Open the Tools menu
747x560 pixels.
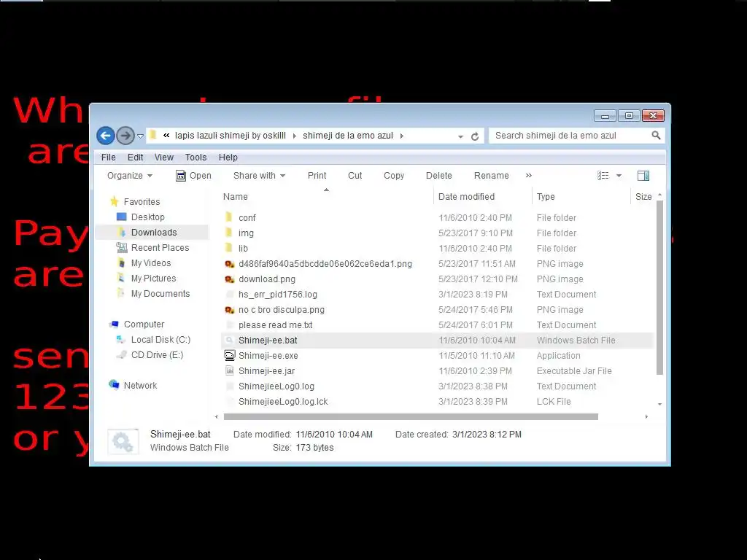point(196,157)
